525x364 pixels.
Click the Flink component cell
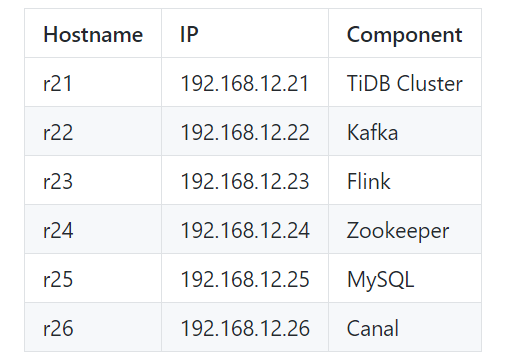click(405, 180)
